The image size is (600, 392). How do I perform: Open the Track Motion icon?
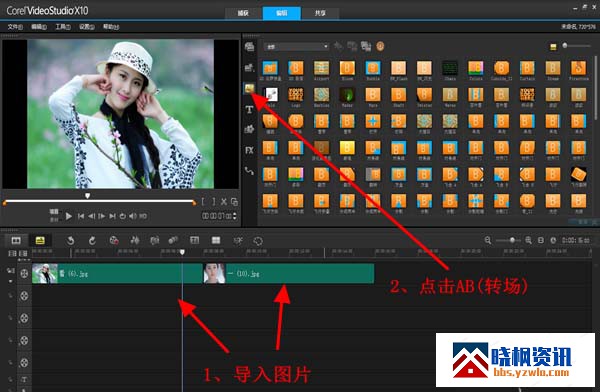click(x=173, y=240)
